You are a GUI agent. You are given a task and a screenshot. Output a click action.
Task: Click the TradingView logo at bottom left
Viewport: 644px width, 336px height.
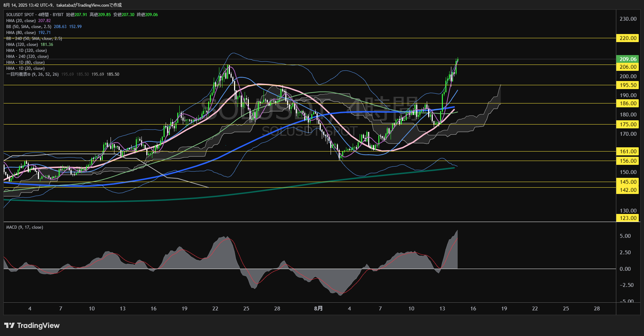[x=32, y=325]
